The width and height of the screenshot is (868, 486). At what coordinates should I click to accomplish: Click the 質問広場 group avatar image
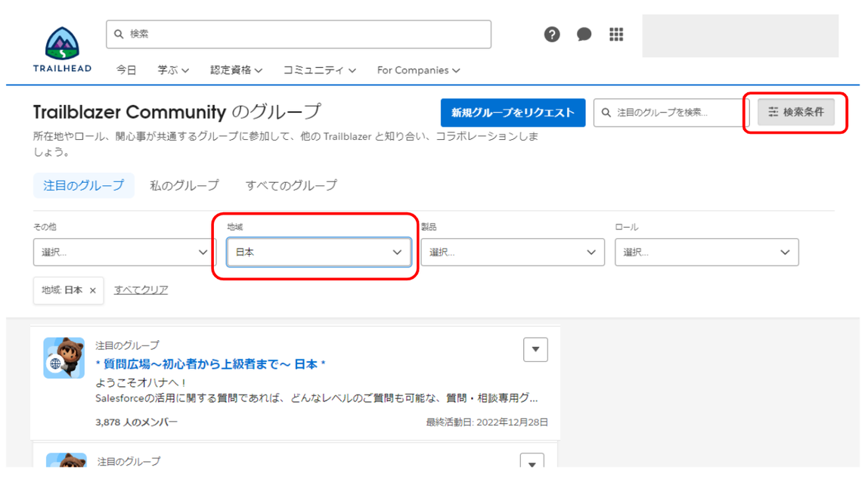[x=64, y=358]
